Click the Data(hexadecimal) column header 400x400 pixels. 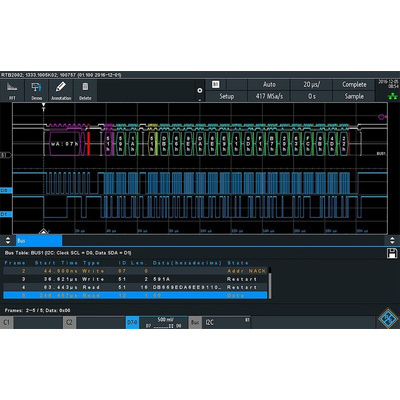pos(187,263)
